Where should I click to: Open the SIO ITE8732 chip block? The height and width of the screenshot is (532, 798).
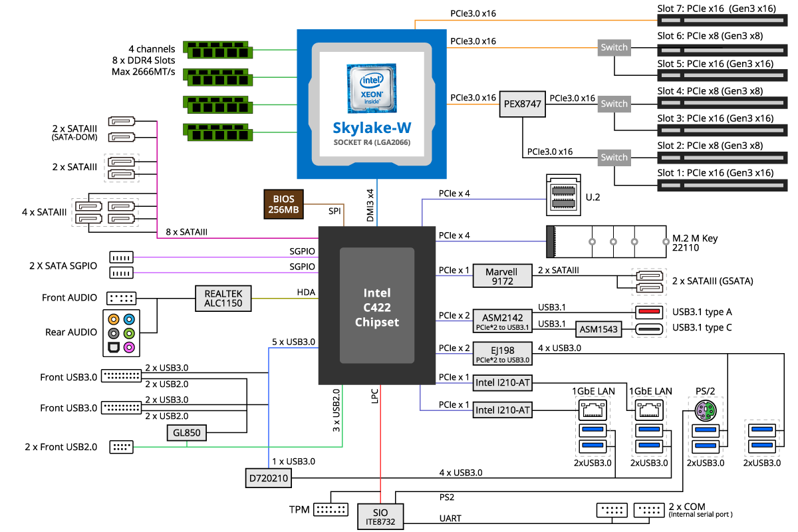point(382,516)
